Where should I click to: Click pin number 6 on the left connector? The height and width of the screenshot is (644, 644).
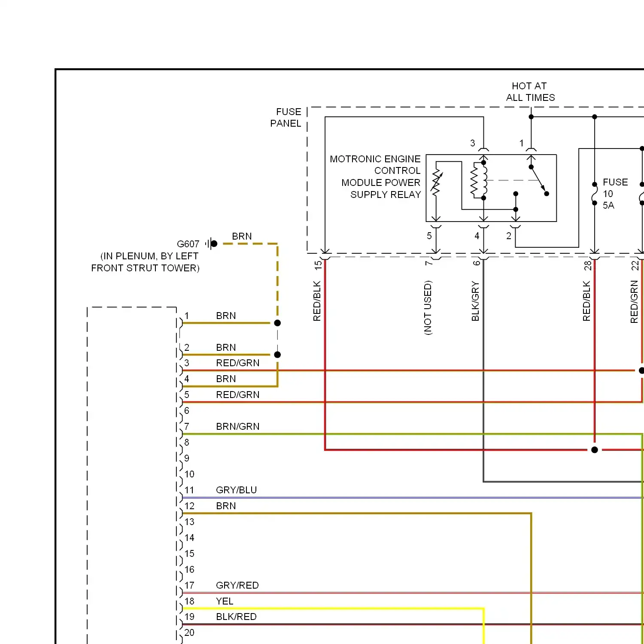click(187, 410)
